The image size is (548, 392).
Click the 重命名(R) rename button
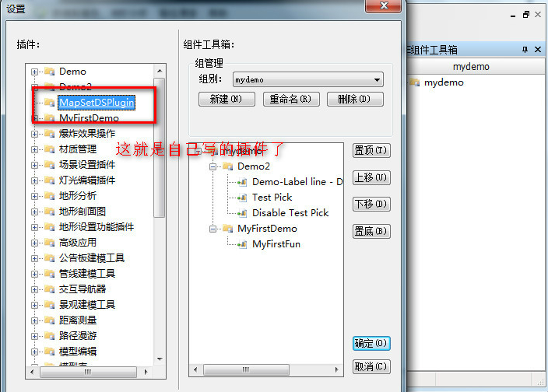[x=291, y=99]
